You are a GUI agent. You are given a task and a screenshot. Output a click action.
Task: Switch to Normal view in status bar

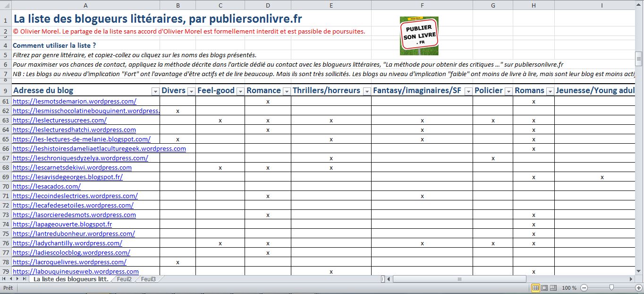(535, 288)
